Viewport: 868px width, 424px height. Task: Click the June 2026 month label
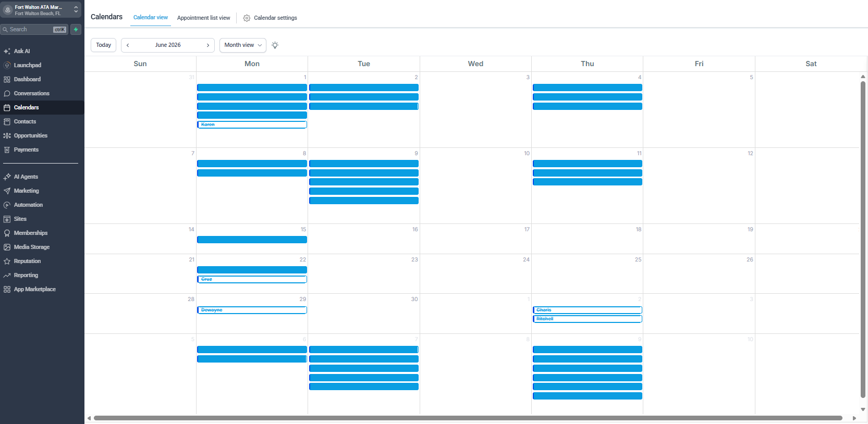click(x=168, y=45)
